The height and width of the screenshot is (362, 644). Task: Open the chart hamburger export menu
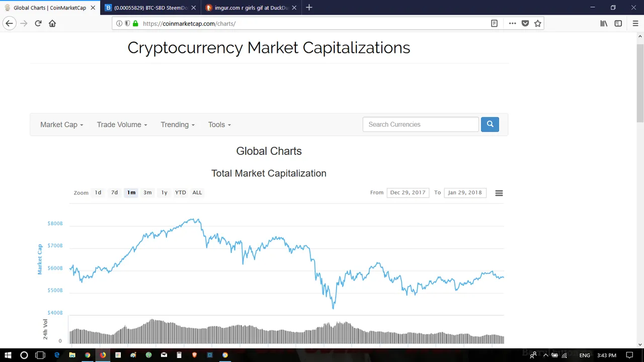tap(499, 193)
